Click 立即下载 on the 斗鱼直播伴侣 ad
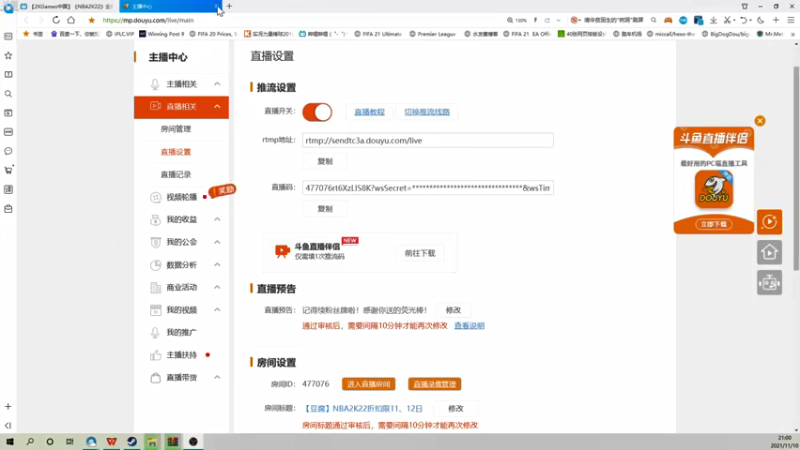 click(x=713, y=224)
